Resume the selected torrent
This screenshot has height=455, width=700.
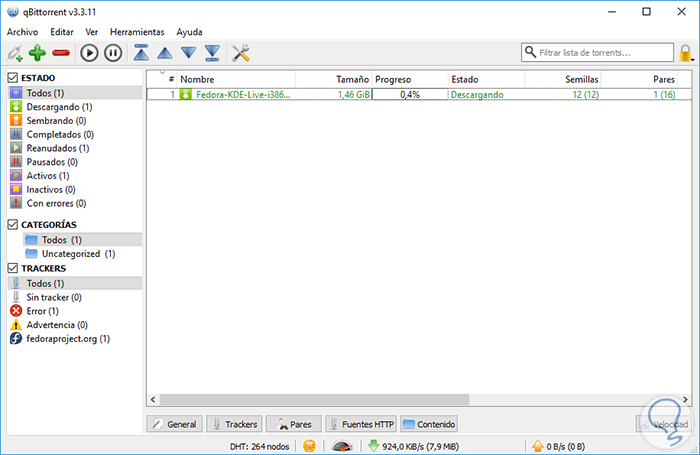89,53
